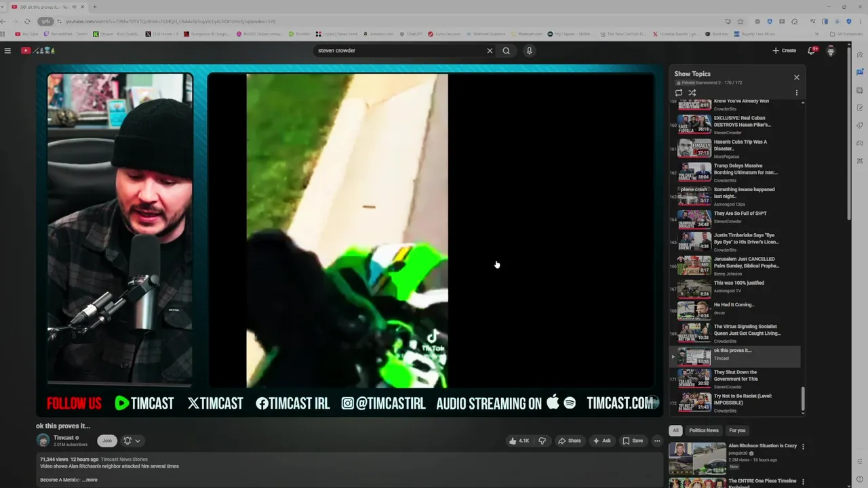Click playlist panel scrollbar thumb

click(804, 399)
